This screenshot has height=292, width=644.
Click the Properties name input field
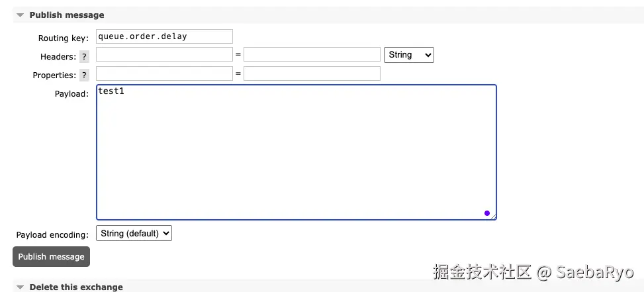[164, 73]
